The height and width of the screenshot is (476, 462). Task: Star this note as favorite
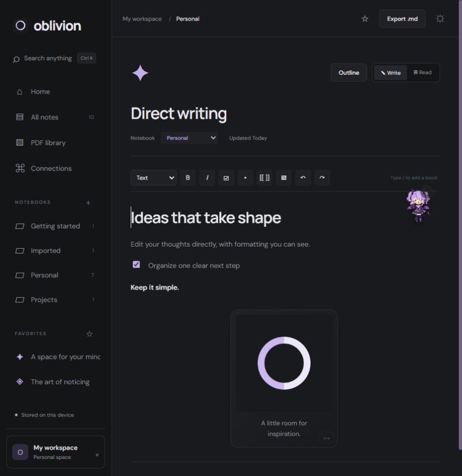[365, 19]
